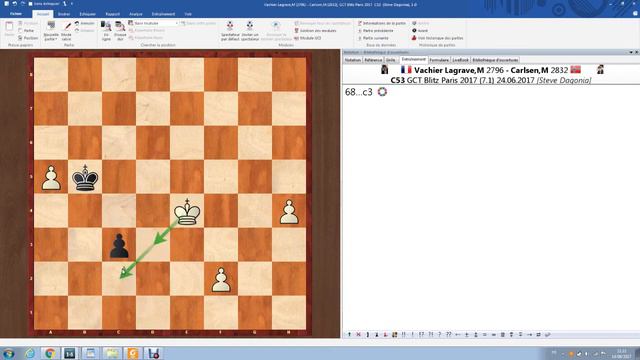Click the undo arrow in title bar
The image size is (640, 360).
click(x=15, y=4)
